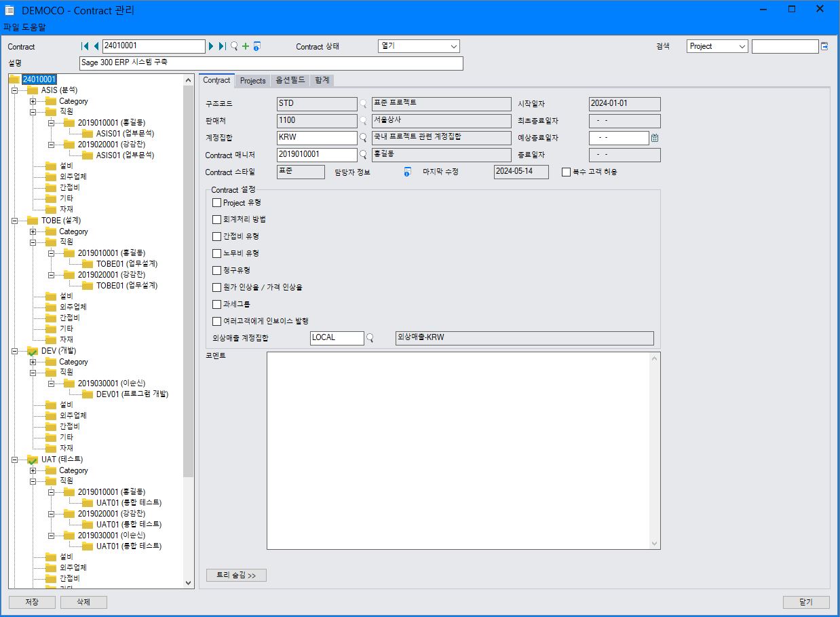
Task: Open calendar picker for 예상종료일자
Action: pos(655,138)
